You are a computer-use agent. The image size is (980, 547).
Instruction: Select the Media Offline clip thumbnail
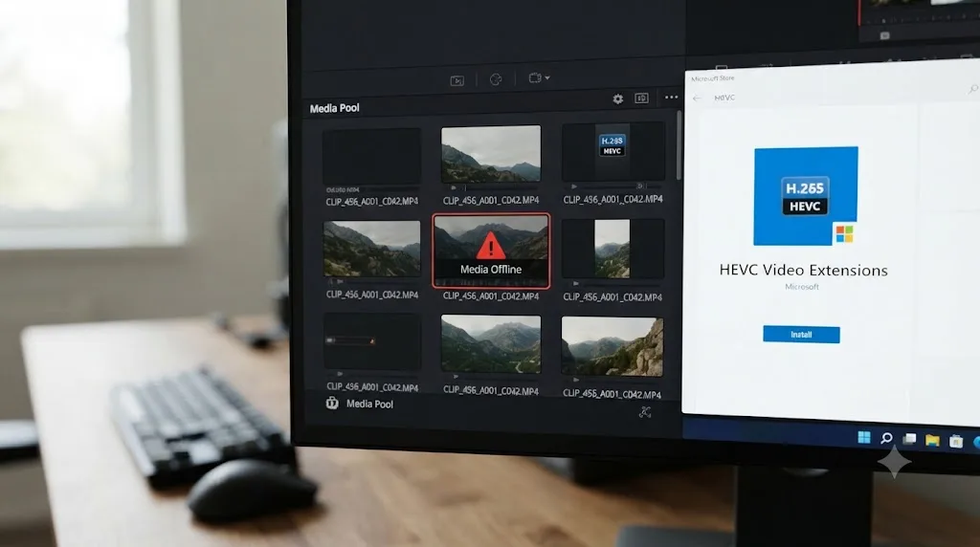[x=491, y=251]
